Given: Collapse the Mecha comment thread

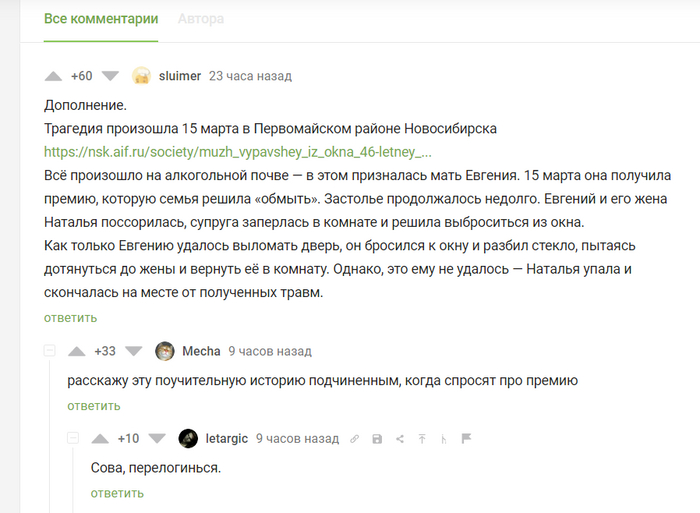Looking at the screenshot, I should click(x=49, y=351).
